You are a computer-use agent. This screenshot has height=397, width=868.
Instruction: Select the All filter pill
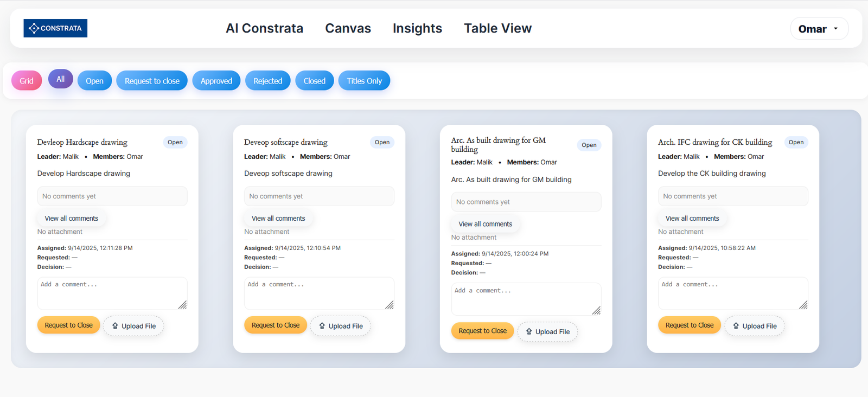61,79
